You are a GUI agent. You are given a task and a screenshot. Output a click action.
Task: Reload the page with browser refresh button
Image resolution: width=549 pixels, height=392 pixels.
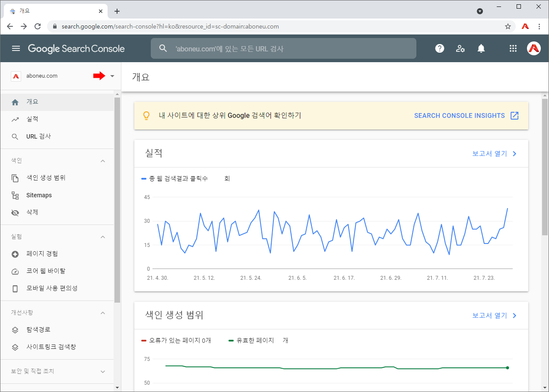[38, 26]
